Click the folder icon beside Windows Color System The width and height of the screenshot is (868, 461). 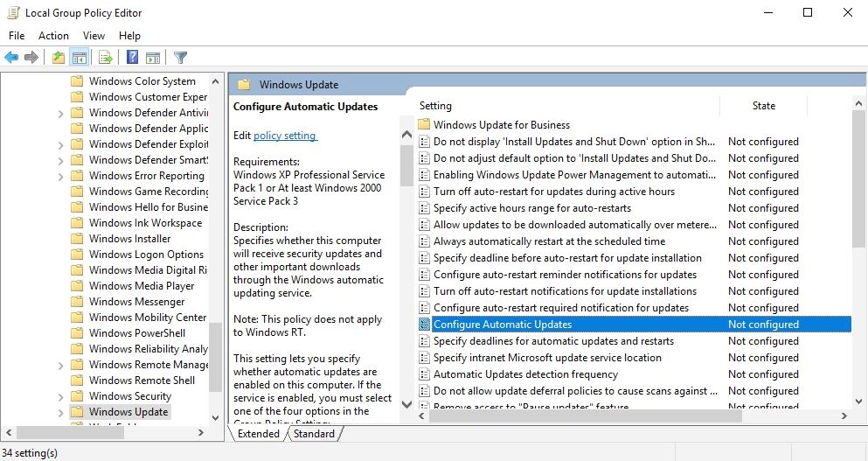(77, 80)
